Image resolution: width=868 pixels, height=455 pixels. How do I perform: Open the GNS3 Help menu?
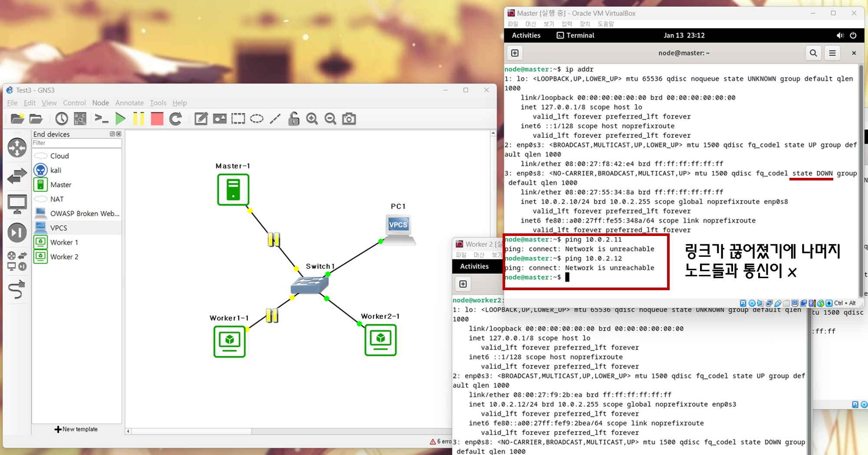coord(179,103)
